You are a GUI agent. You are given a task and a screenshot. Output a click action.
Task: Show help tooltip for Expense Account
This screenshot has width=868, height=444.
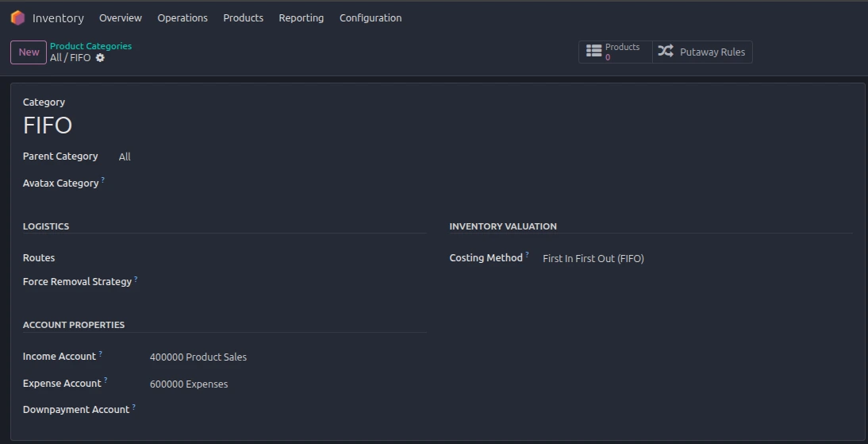[106, 380]
